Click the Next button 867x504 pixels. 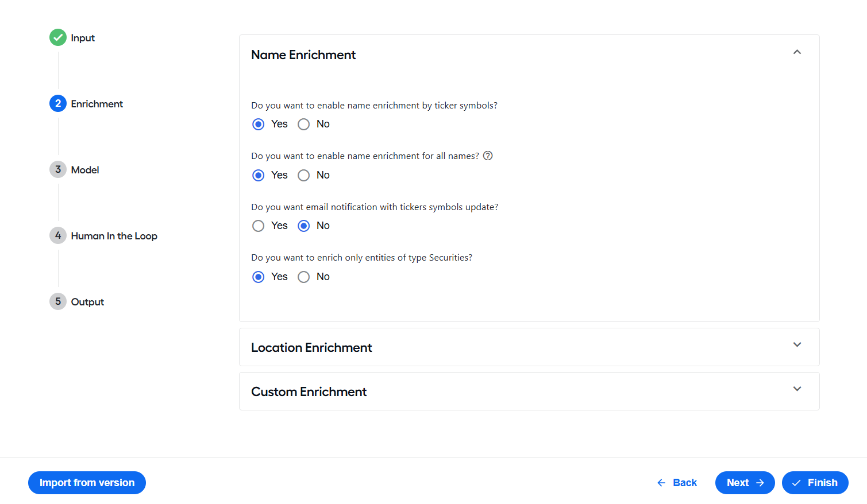[x=745, y=483]
